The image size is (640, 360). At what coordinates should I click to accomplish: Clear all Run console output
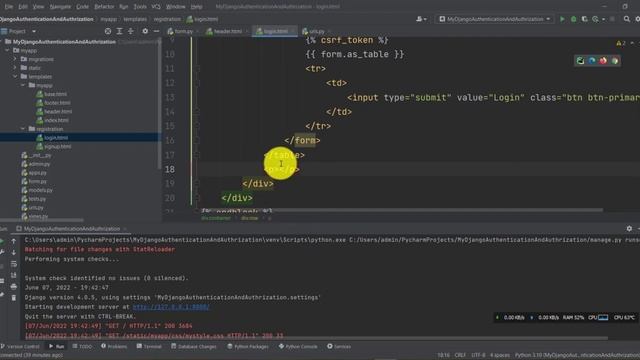pyautogui.click(x=13, y=298)
